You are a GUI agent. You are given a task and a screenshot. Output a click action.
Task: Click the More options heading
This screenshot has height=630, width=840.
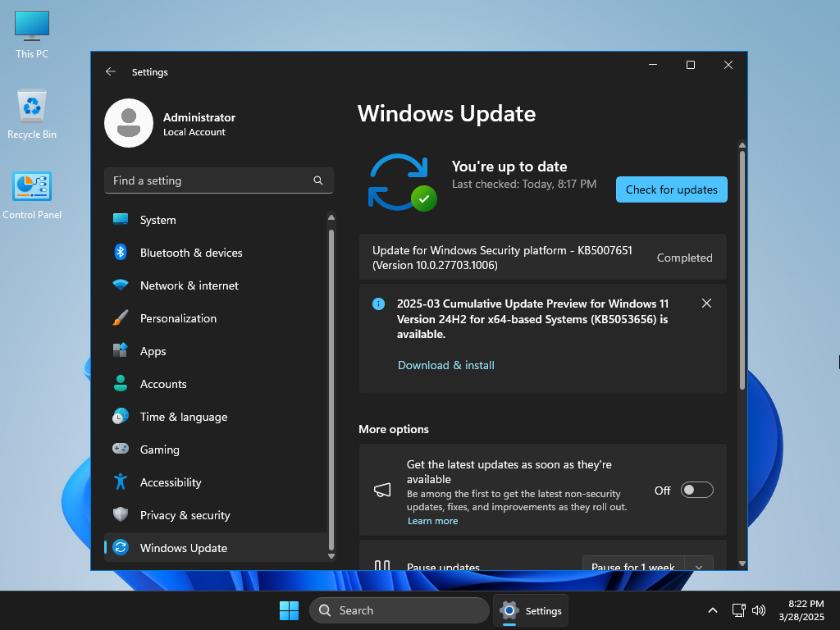[x=394, y=429]
